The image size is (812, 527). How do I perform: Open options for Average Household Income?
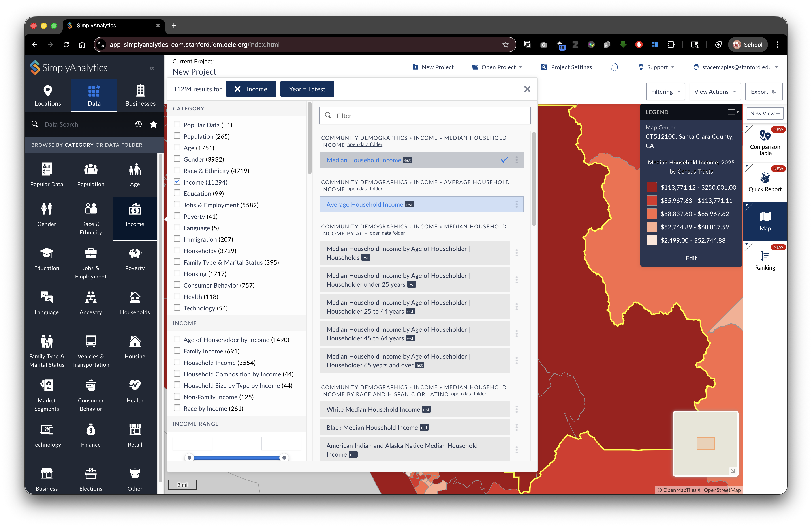point(517,204)
